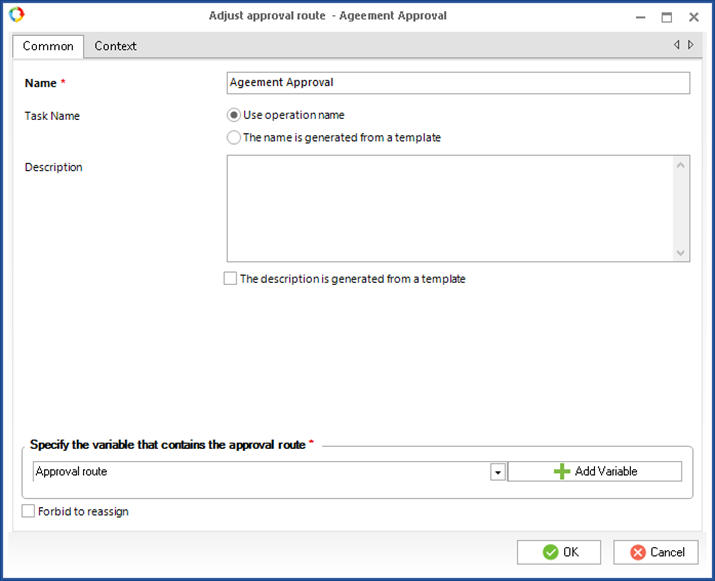Image resolution: width=715 pixels, height=581 pixels.
Task: Click the application logo icon in title bar
Action: point(16,15)
